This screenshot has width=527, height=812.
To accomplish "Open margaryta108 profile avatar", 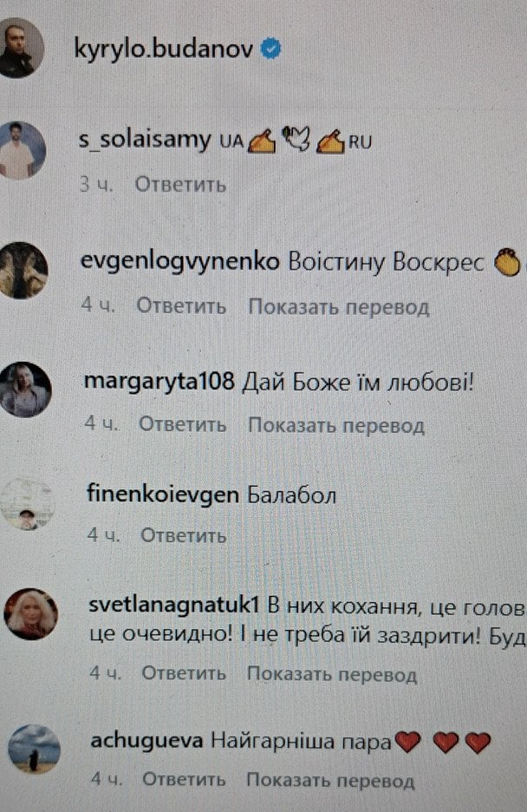I will pos(23,390).
